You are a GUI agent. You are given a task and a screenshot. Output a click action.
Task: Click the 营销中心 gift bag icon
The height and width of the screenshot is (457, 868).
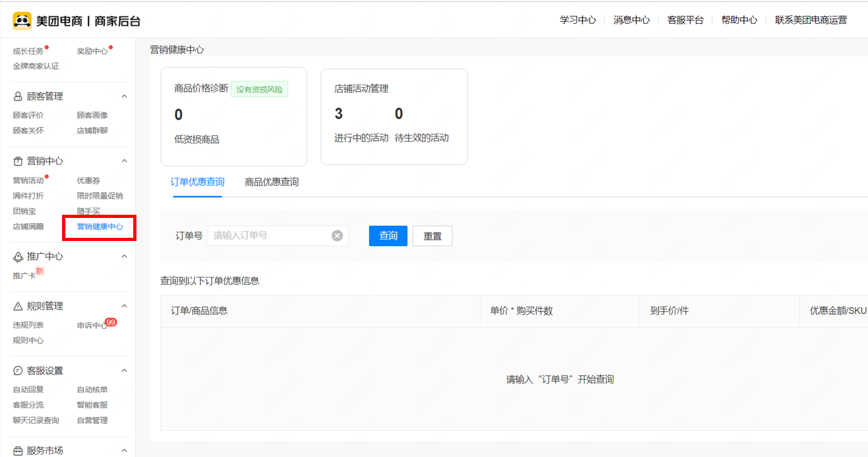18,162
